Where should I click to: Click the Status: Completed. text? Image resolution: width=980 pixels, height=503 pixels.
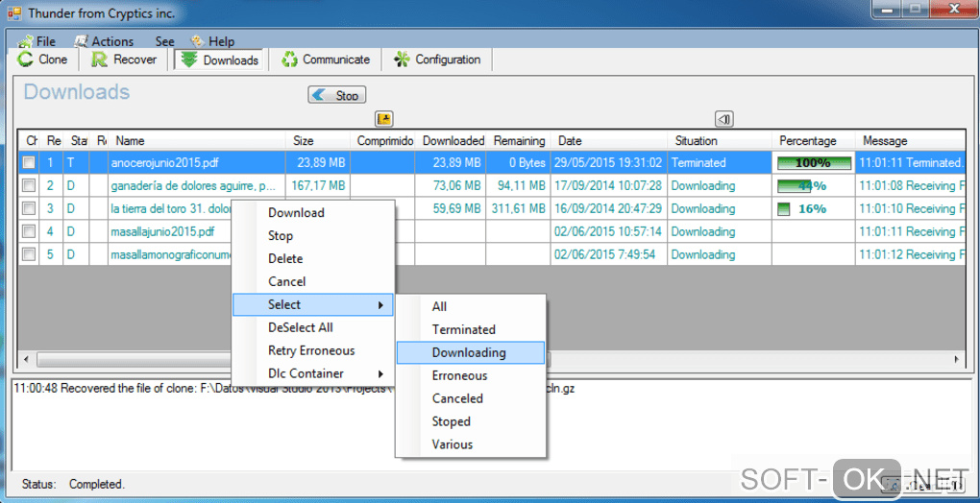pyautogui.click(x=73, y=484)
